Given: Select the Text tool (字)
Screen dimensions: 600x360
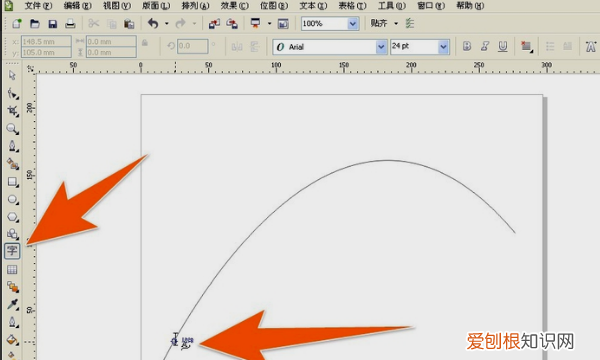Looking at the screenshot, I should 12,251.
